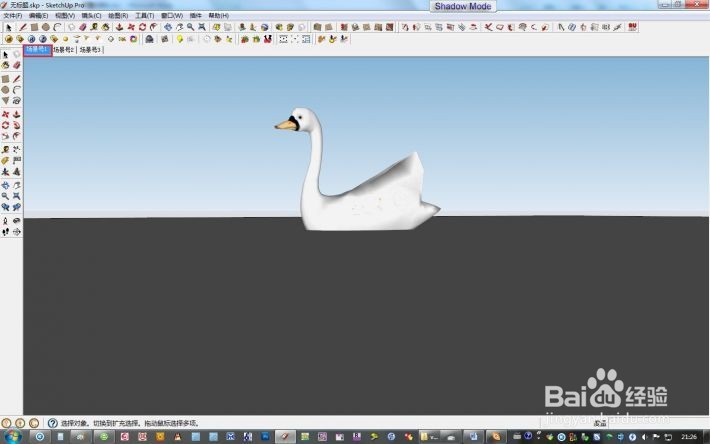This screenshot has height=444, width=710.
Task: Activate the Section Plane tool in left palette
Action: 17,232
